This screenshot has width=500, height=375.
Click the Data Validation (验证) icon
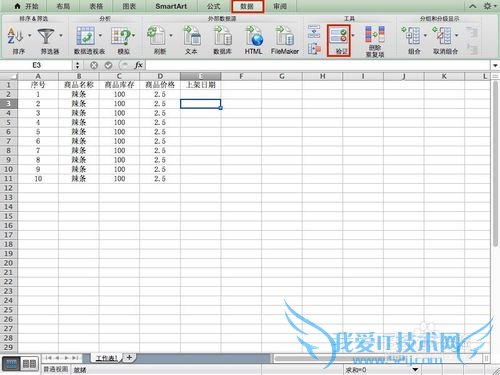pyautogui.click(x=339, y=36)
